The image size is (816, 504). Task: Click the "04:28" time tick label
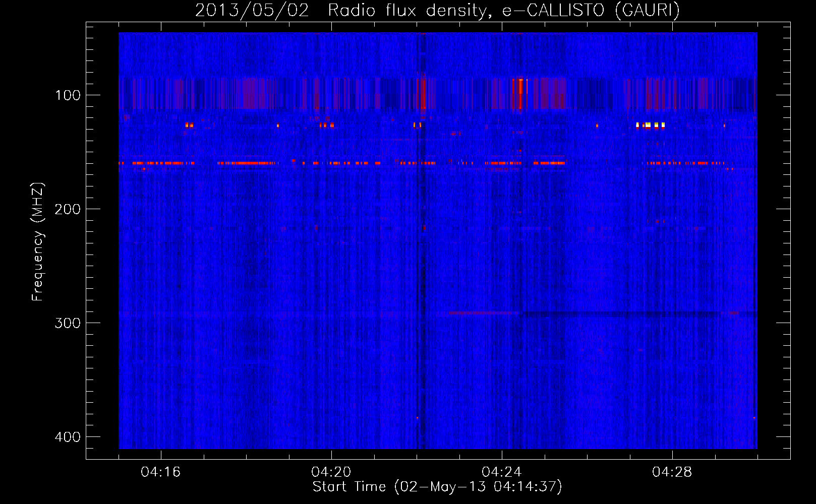pos(672,472)
